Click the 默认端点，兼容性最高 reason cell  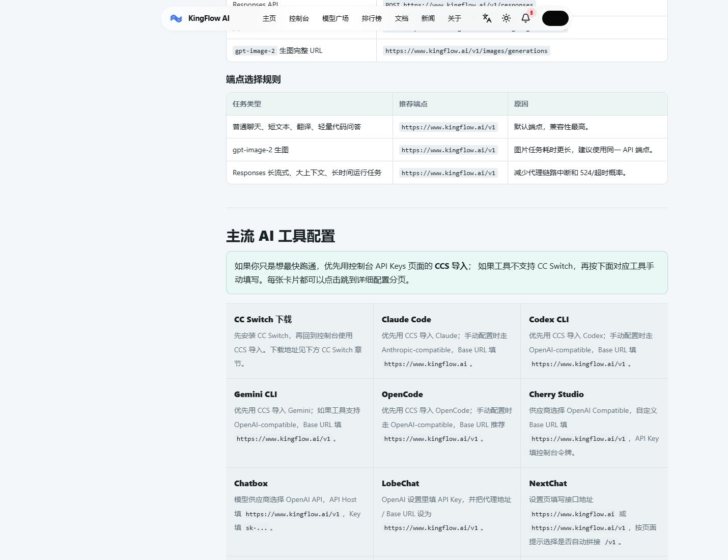[x=587, y=127]
